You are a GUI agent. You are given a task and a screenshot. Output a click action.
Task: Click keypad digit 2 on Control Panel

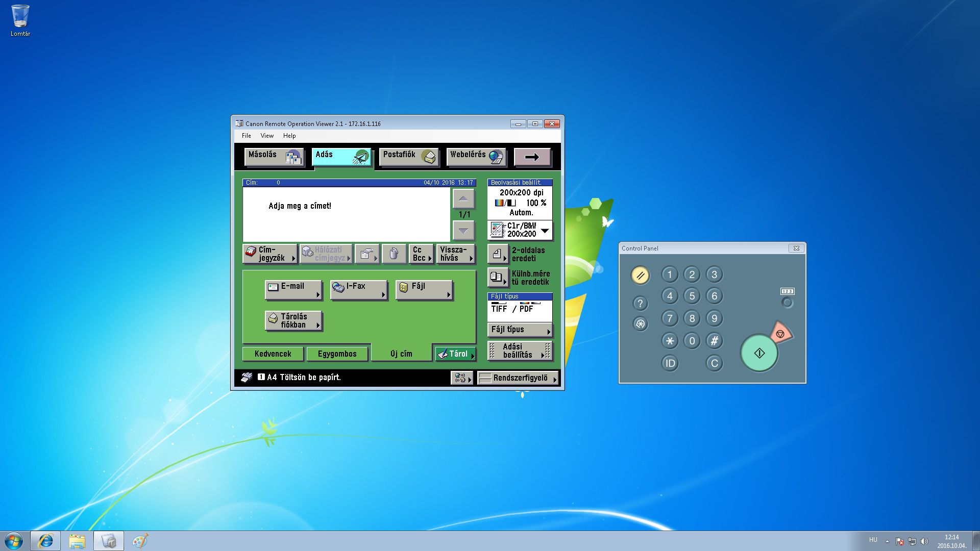pos(692,274)
